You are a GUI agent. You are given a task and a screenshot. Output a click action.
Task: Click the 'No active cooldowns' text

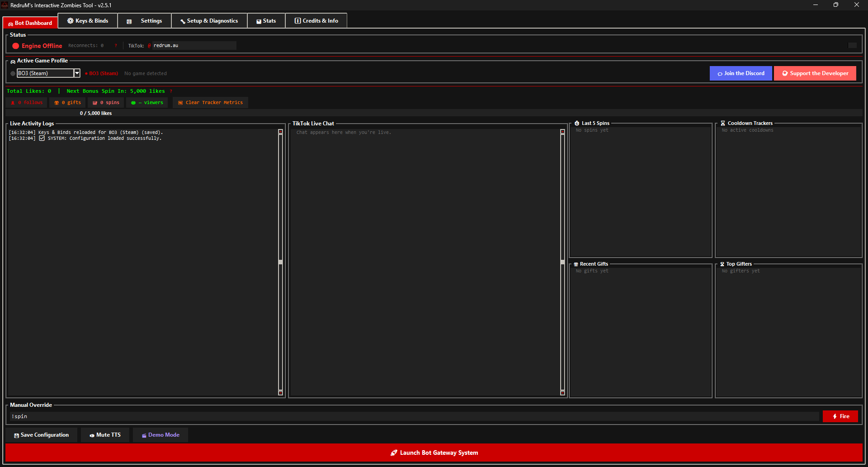click(x=747, y=130)
